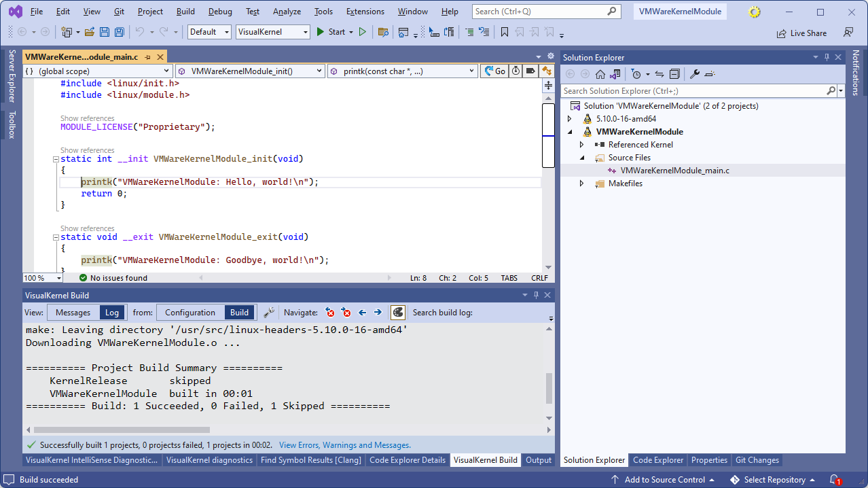
Task: Navigate to next error in build log
Action: coord(346,313)
